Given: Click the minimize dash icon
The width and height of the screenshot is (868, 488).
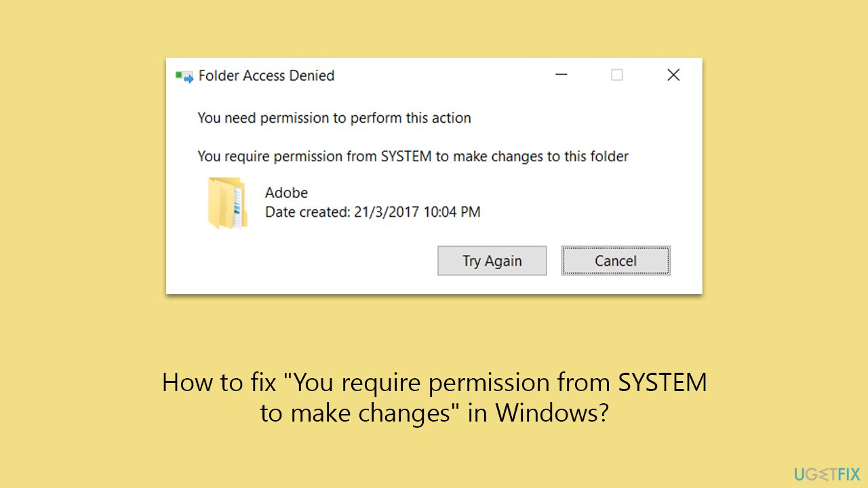Looking at the screenshot, I should point(561,75).
